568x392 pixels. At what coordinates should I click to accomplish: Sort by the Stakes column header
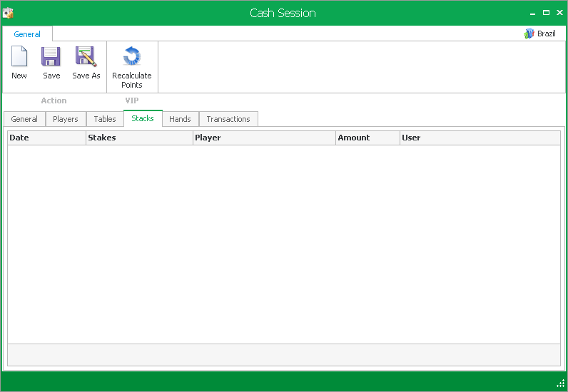pyautogui.click(x=139, y=138)
